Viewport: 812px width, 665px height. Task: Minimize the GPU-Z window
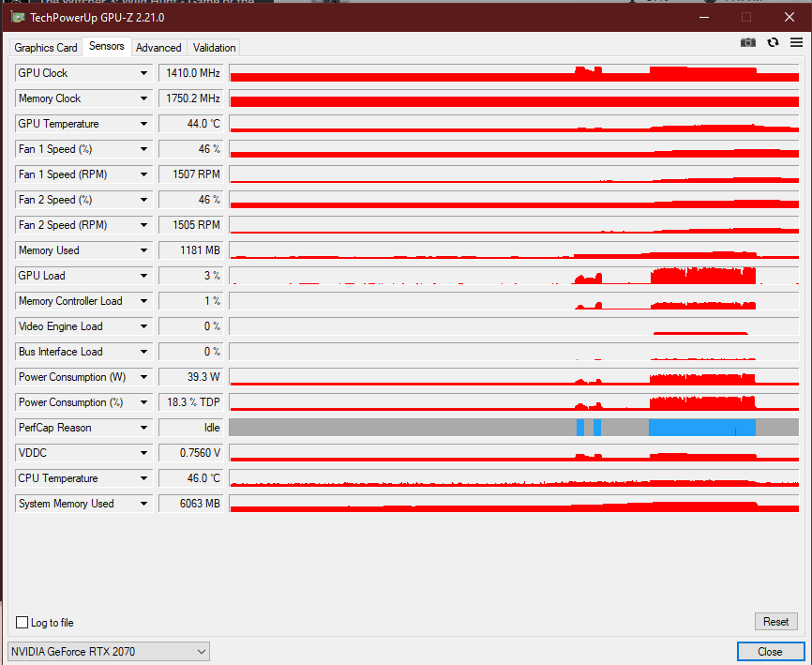pyautogui.click(x=704, y=17)
